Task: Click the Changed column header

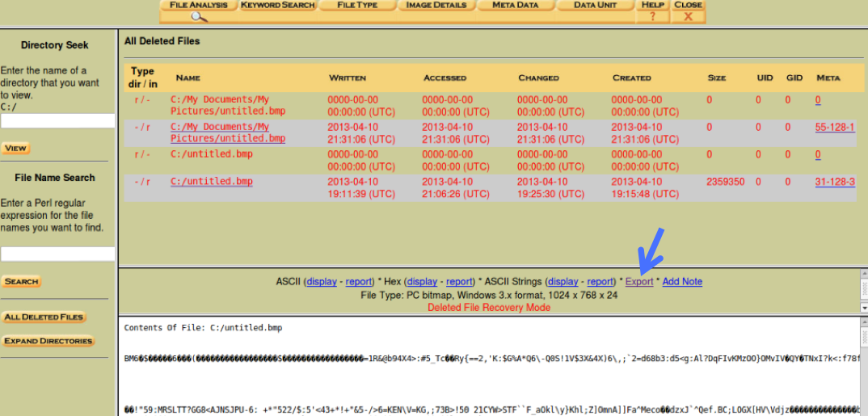Action: tap(538, 78)
